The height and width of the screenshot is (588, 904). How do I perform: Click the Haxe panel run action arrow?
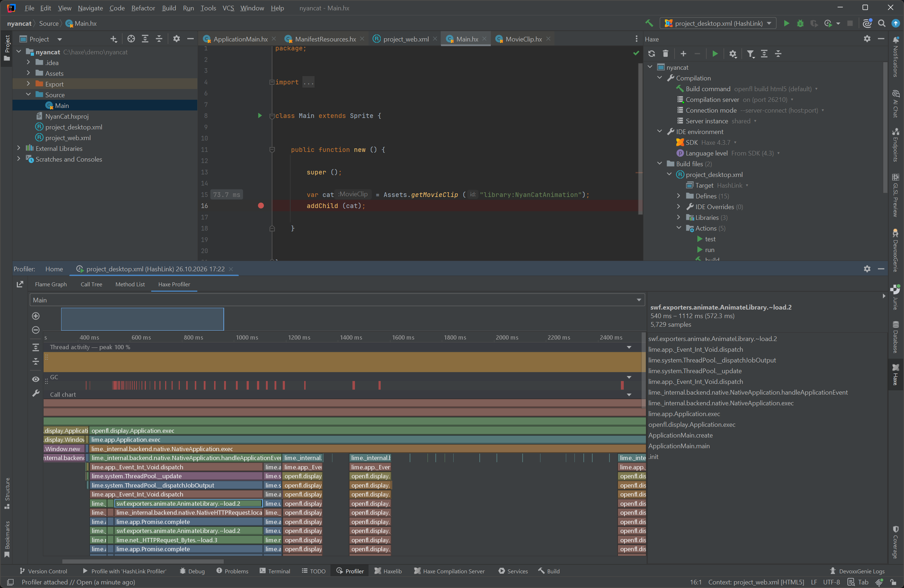[715, 54]
